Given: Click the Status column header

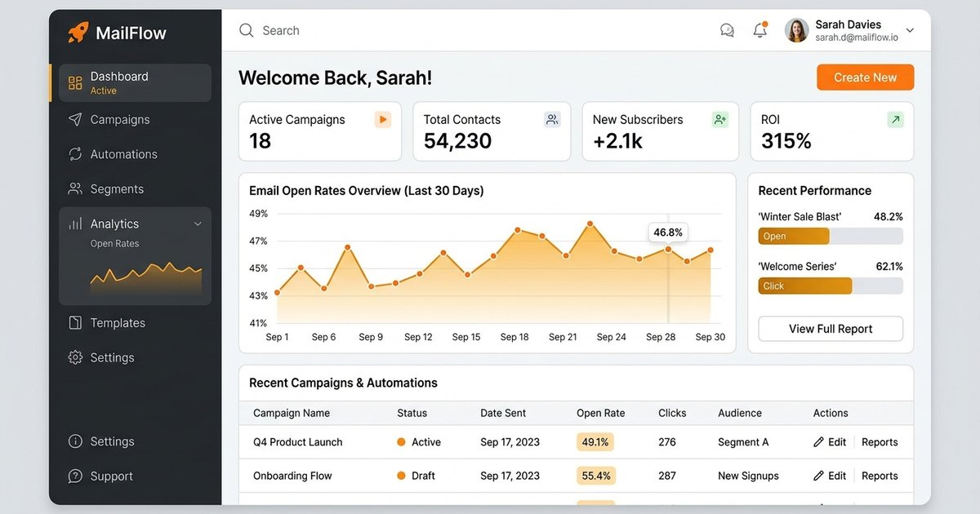Looking at the screenshot, I should [412, 413].
